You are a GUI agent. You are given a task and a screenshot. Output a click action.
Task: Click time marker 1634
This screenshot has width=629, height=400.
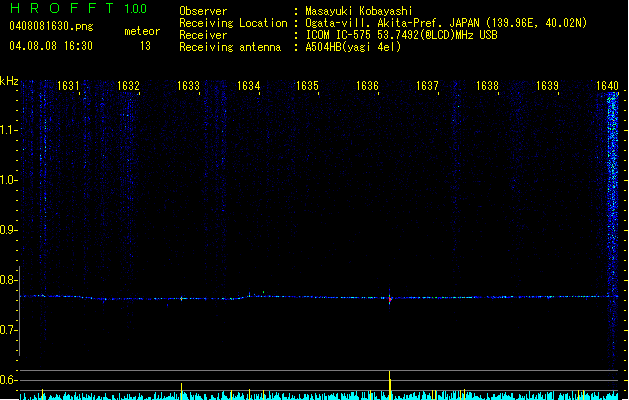click(x=248, y=86)
